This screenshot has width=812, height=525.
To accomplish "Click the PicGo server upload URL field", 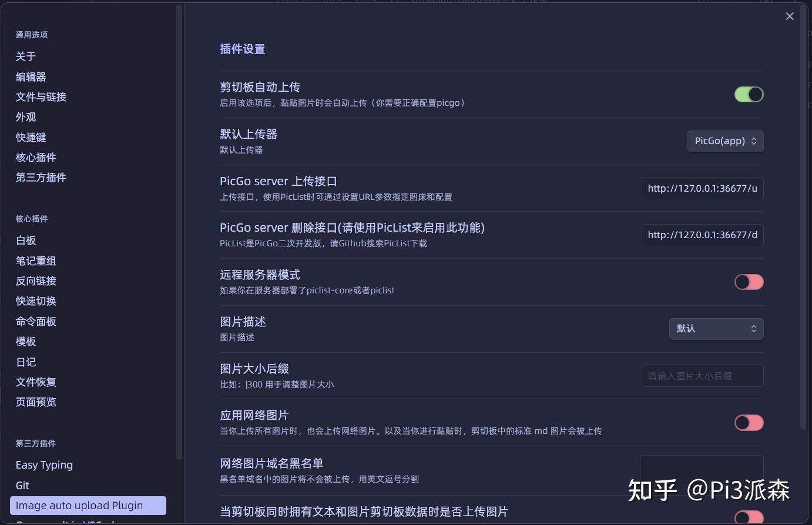I will point(702,188).
